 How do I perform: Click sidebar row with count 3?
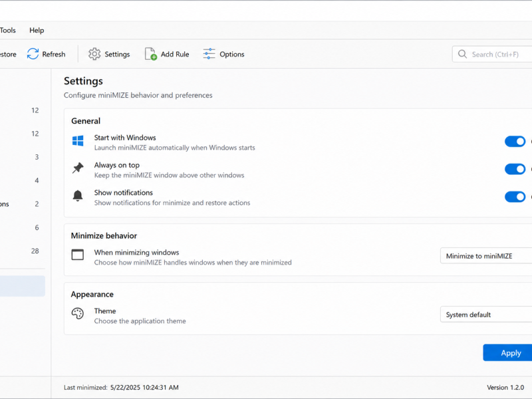tap(23, 157)
